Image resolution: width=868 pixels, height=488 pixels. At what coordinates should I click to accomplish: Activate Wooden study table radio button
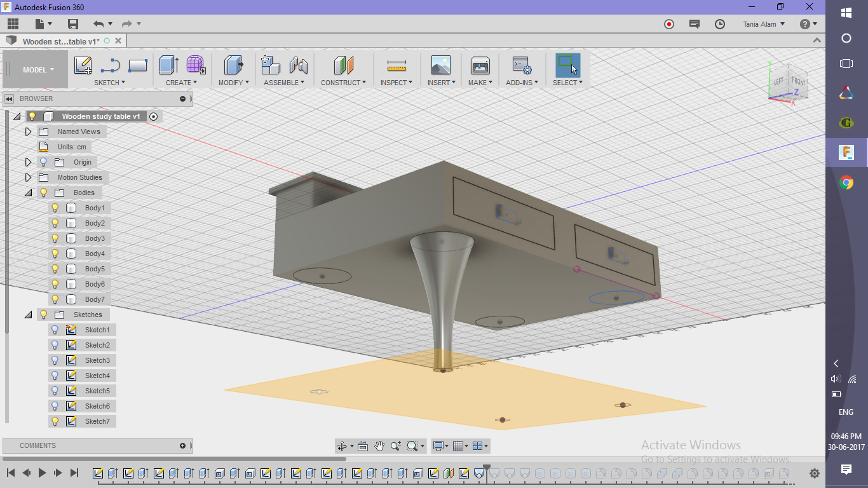(153, 116)
